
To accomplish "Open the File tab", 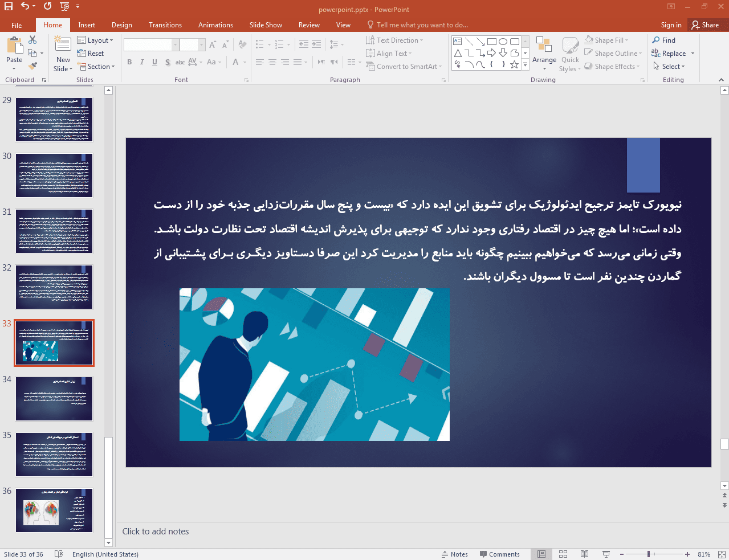I will [17, 25].
